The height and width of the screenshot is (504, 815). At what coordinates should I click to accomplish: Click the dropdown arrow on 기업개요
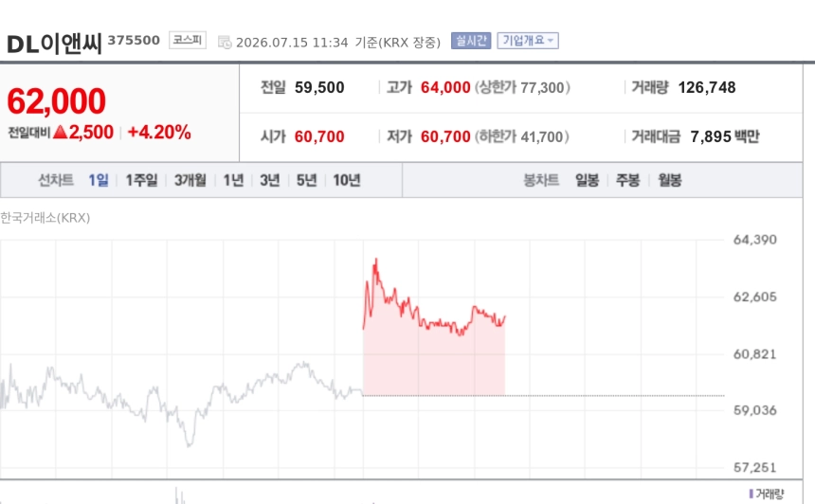click(x=551, y=41)
